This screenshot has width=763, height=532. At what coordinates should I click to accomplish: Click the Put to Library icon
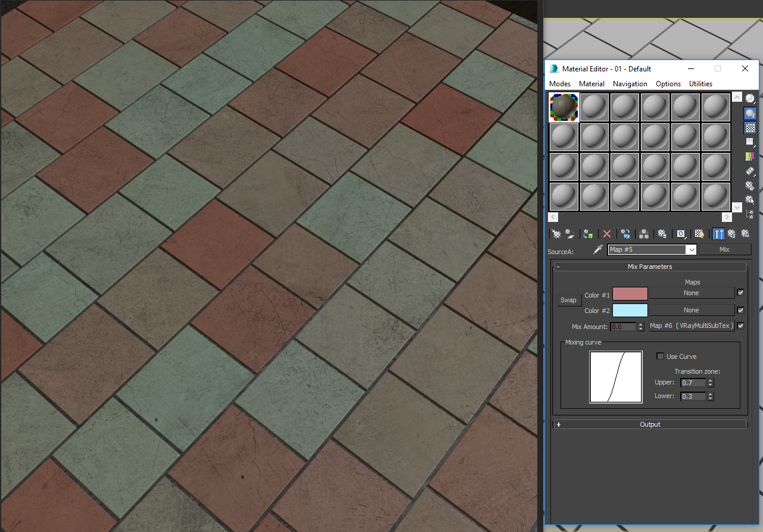(662, 234)
